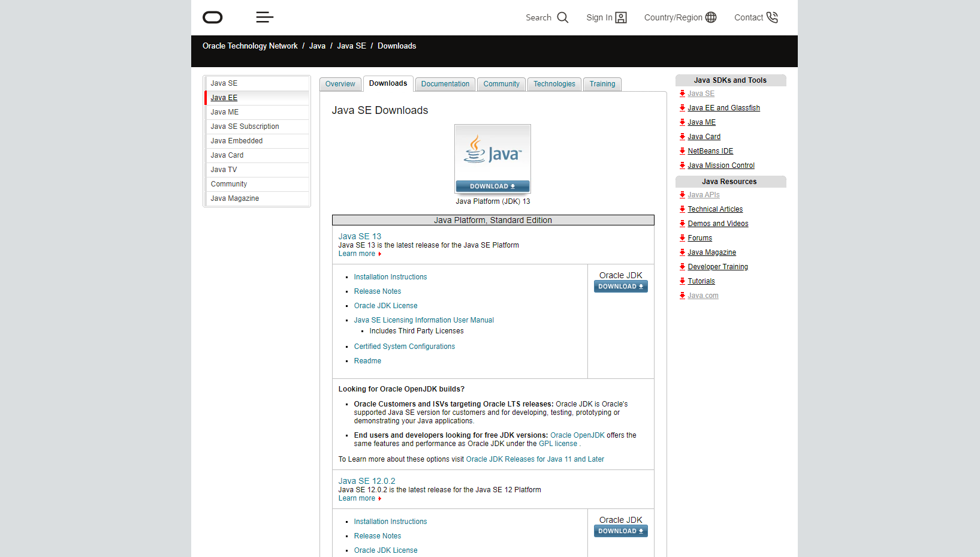Open Java ME link in Java SDKs and Tools
The width and height of the screenshot is (980, 557).
(701, 122)
